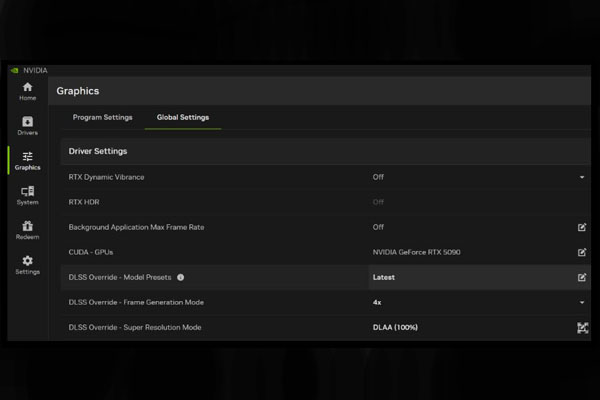Screen dimensions: 600x400
Task: Select the Global Settings tab
Action: tap(182, 117)
